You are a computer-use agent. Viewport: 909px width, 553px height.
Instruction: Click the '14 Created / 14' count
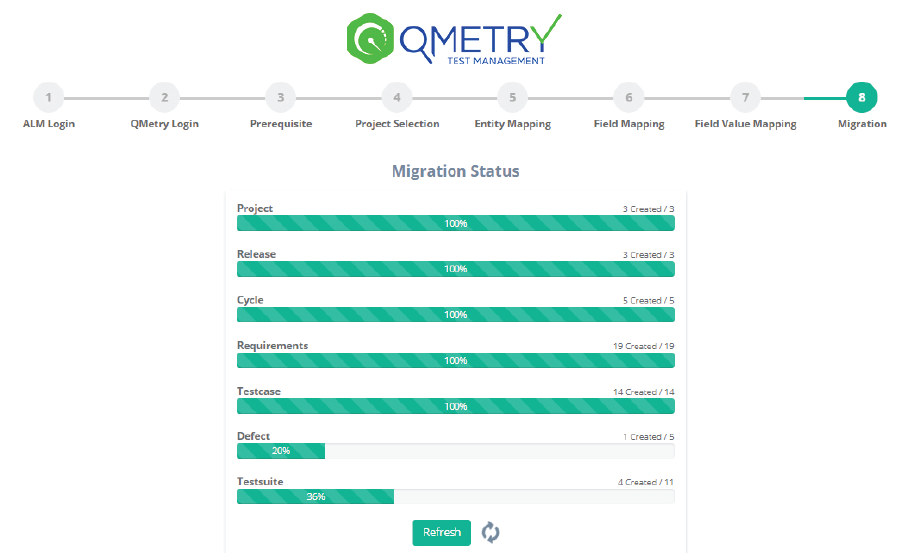pyautogui.click(x=643, y=392)
